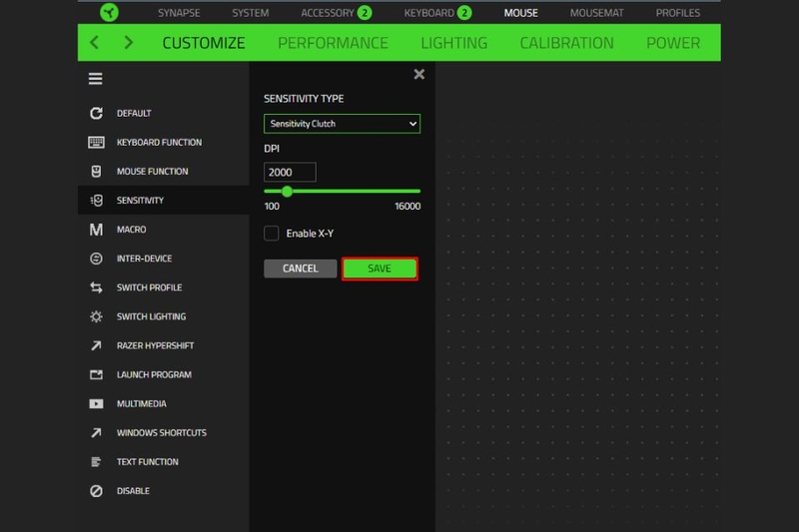The width and height of the screenshot is (799, 532).
Task: Click the Switch Lighting sun icon
Action: click(96, 316)
